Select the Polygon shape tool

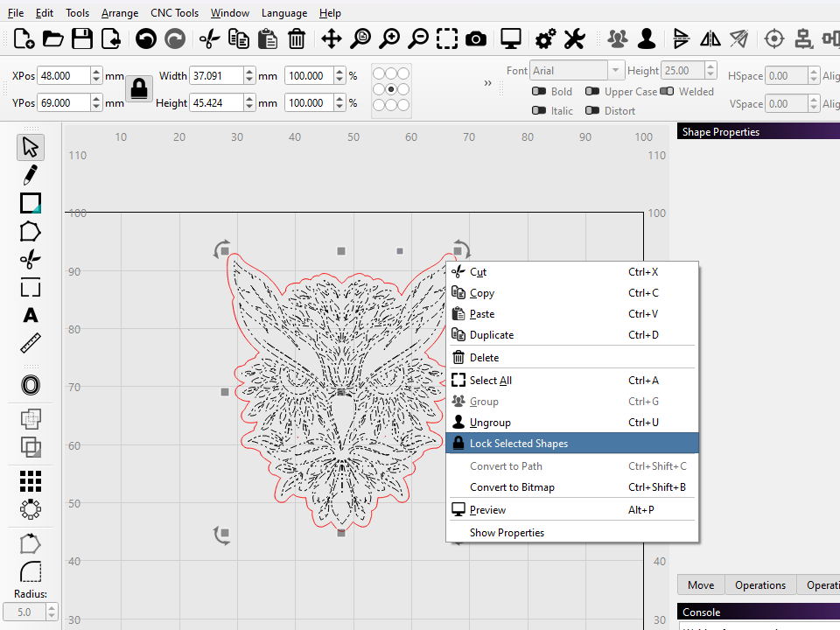(x=31, y=231)
